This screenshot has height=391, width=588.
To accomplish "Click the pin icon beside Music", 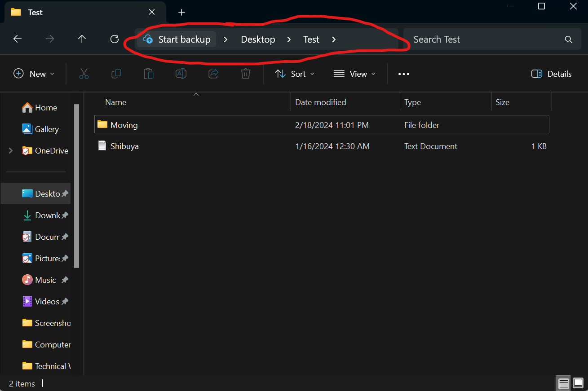I will pyautogui.click(x=65, y=280).
